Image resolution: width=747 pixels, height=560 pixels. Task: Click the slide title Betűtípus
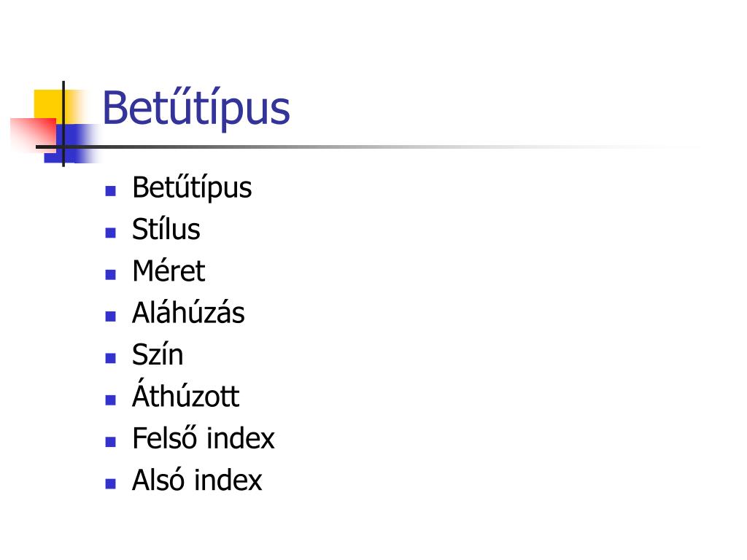click(196, 109)
